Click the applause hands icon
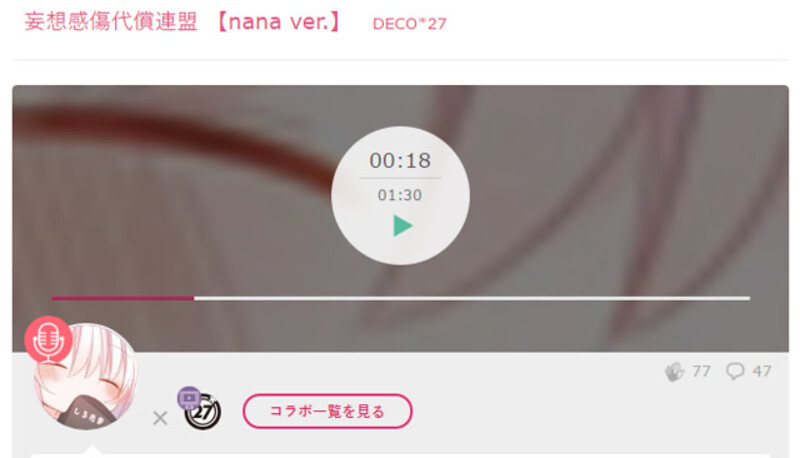This screenshot has height=458, width=800. pyautogui.click(x=674, y=371)
